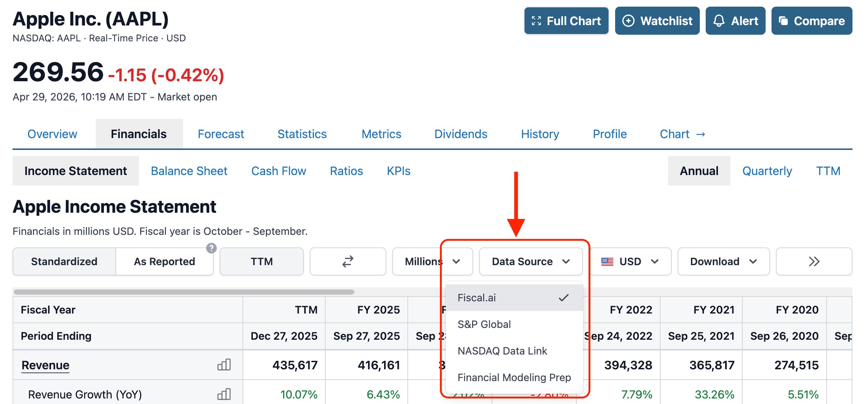This screenshot has height=404, width=868.
Task: Open the Download dropdown
Action: click(723, 261)
